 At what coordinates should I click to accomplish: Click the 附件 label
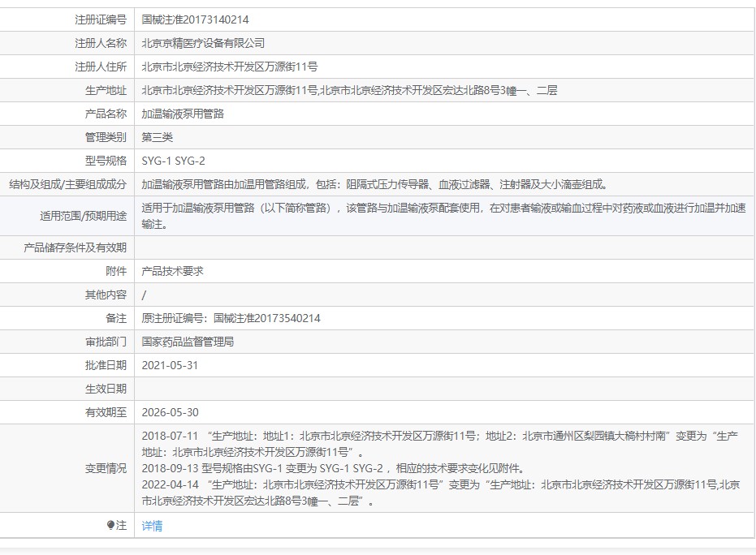[116, 272]
